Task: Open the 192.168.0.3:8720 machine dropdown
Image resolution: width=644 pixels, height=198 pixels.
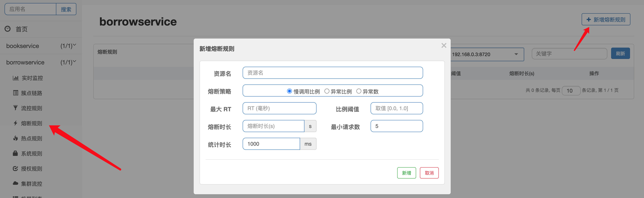Action: (x=488, y=54)
